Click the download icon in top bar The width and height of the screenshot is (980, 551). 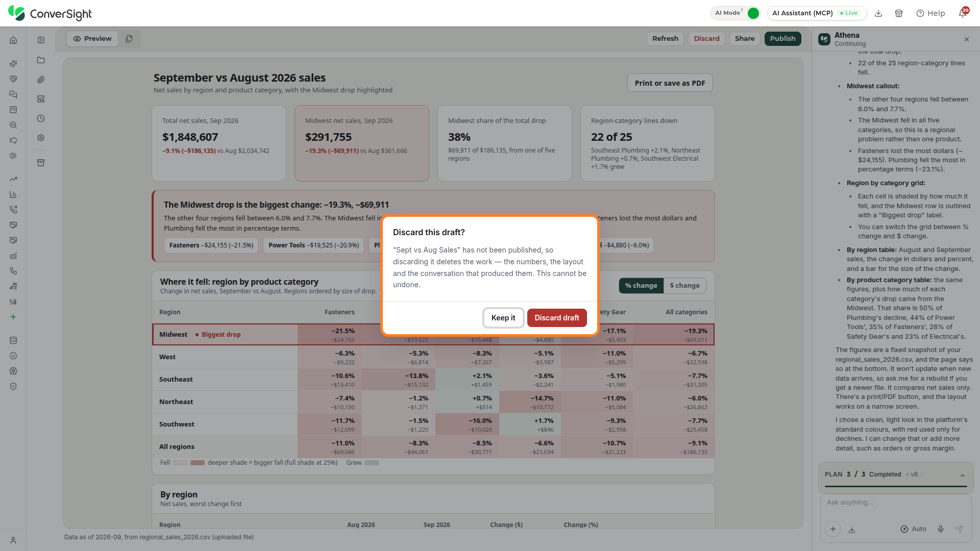coord(878,13)
